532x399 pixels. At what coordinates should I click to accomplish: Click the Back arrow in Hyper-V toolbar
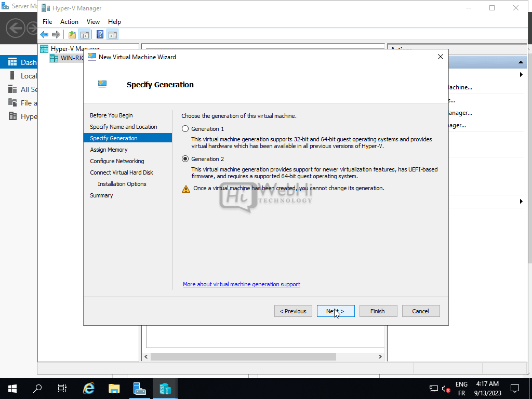click(44, 35)
